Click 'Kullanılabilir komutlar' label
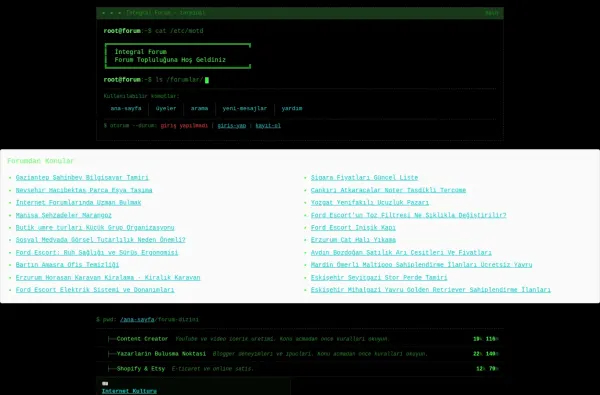The height and width of the screenshot is (395, 600). coord(141,96)
